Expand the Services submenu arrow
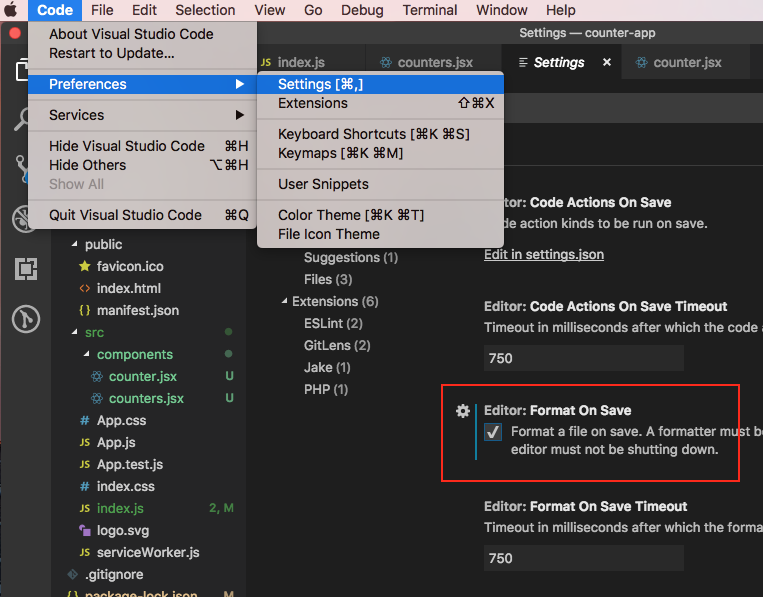The height and width of the screenshot is (597, 763). coord(239,115)
